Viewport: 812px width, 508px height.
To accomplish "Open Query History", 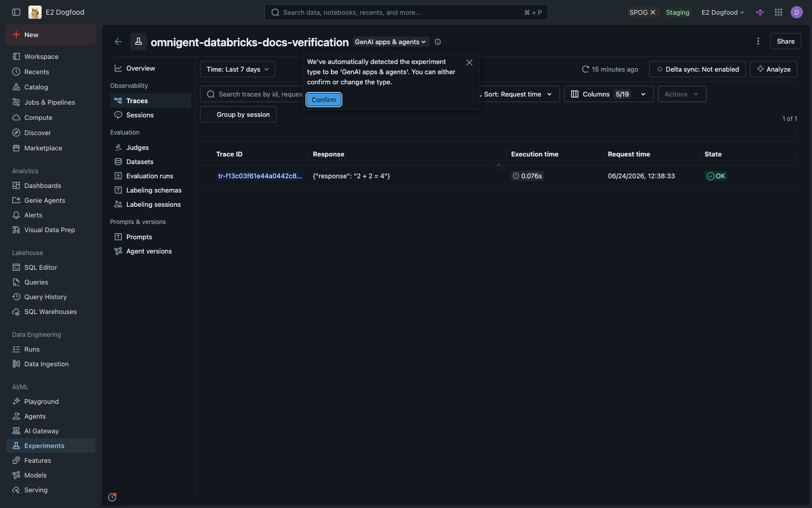I will [x=51, y=297].
